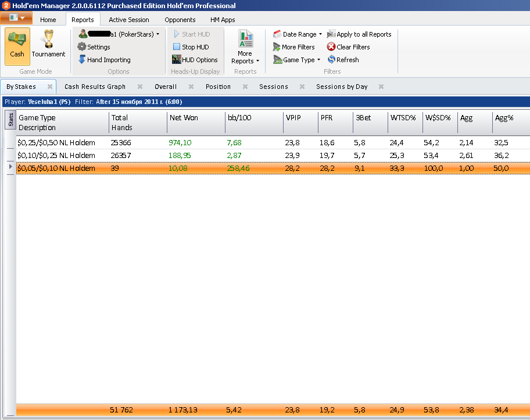Switch to the Cash Results Graph tab
Image resolution: width=530 pixels, height=420 pixels.
(95, 87)
